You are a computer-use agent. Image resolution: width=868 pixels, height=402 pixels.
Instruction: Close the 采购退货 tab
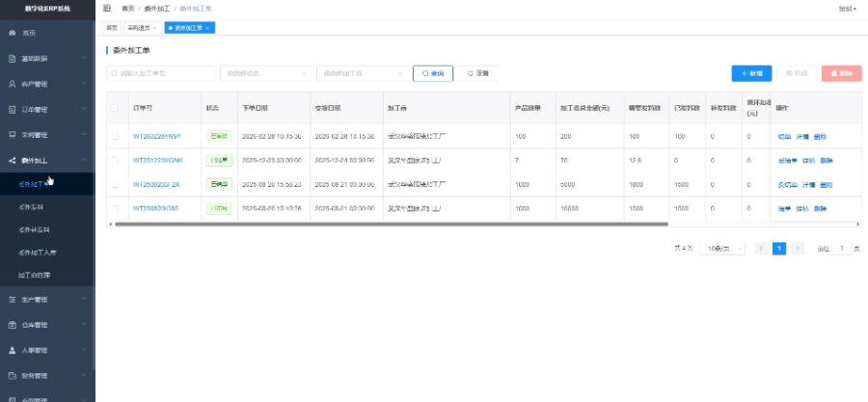click(154, 28)
